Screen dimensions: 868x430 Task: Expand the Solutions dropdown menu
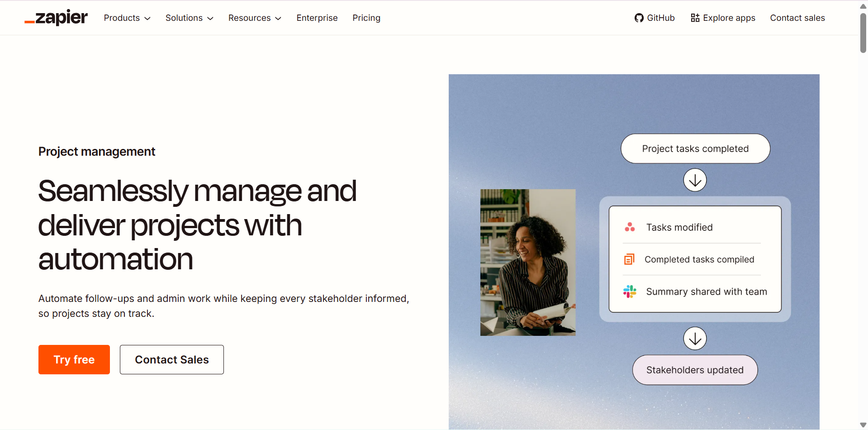(189, 18)
